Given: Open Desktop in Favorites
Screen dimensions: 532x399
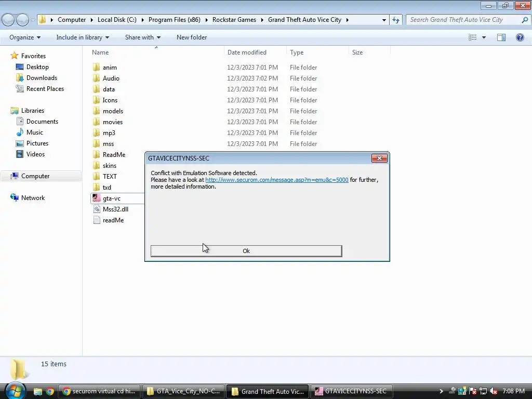Looking at the screenshot, I should 37,67.
